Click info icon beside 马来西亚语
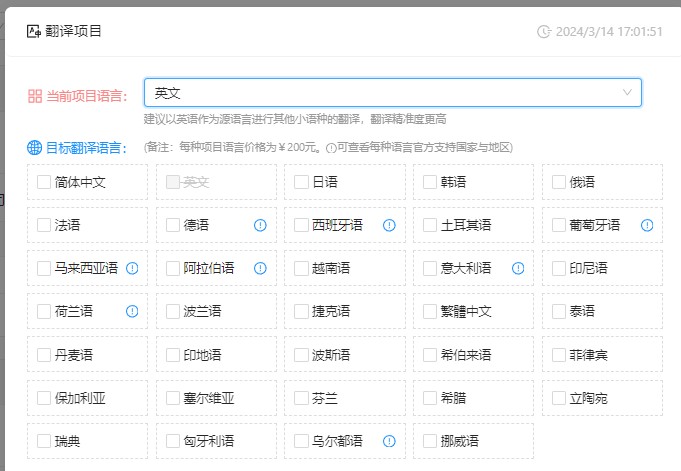The image size is (681, 471). (131, 268)
